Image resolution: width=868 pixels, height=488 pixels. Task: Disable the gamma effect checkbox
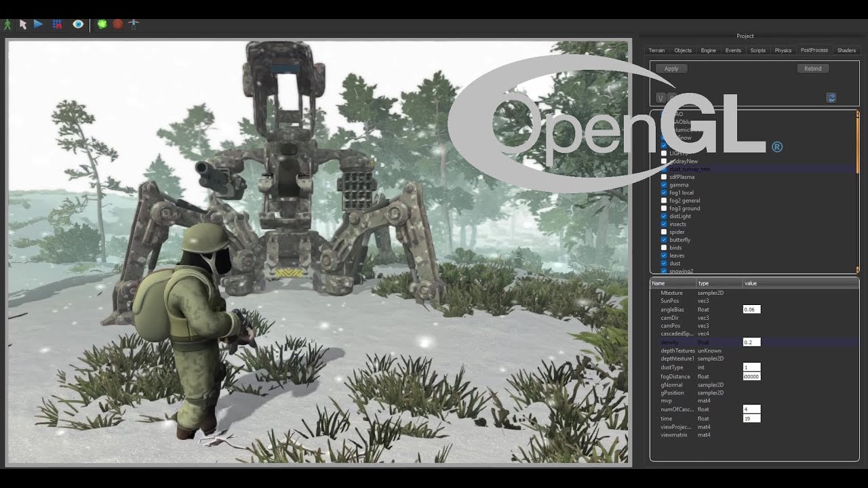(664, 185)
